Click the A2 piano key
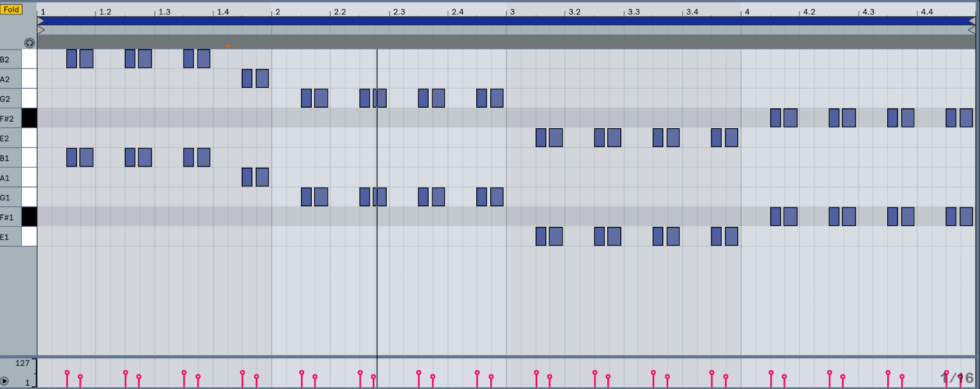 (x=29, y=79)
